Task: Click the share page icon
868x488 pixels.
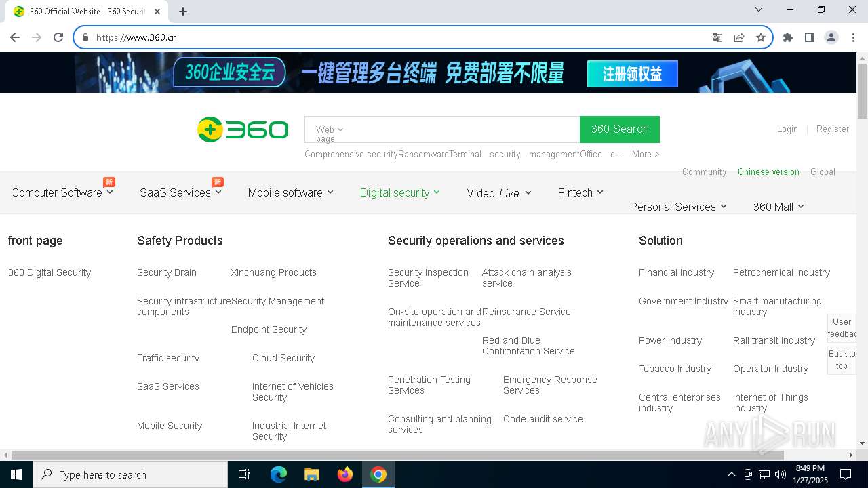Action: (x=739, y=37)
